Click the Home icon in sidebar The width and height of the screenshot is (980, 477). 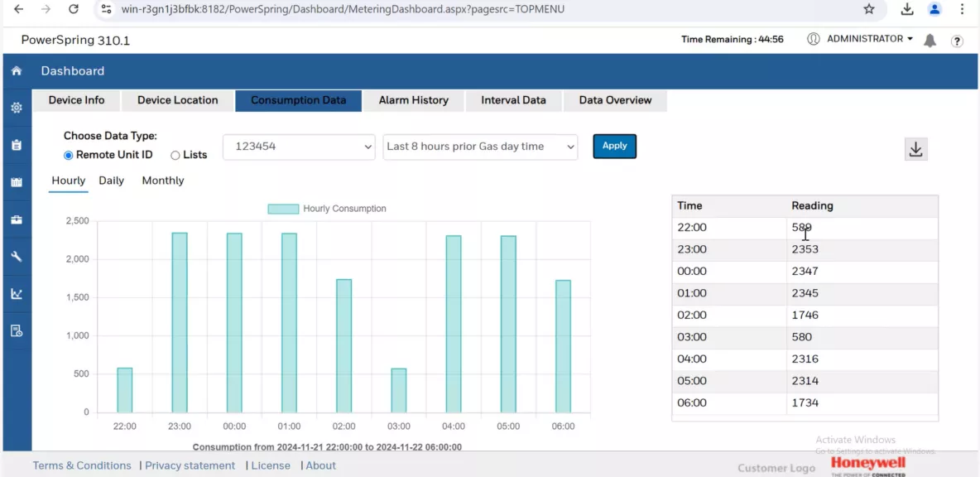click(x=16, y=71)
